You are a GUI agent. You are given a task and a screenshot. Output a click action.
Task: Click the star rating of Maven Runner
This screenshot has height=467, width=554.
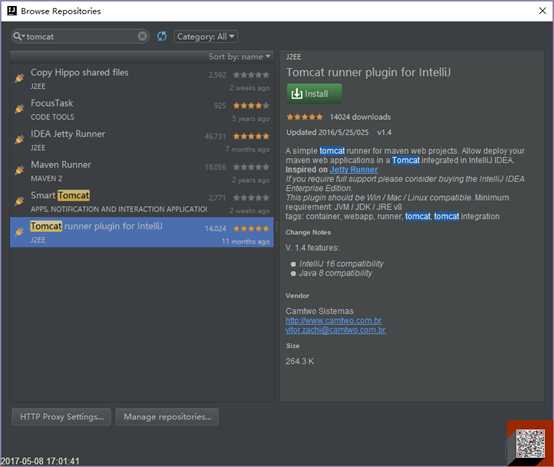pyautogui.click(x=251, y=167)
